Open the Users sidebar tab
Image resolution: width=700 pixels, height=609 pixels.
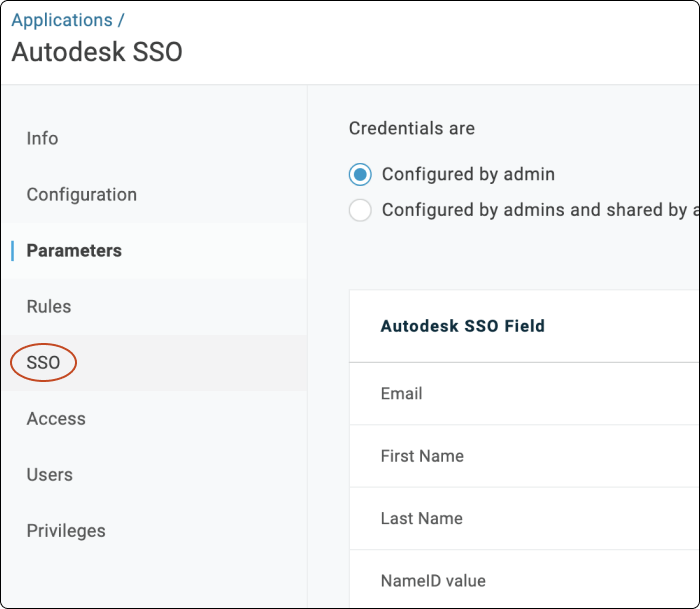[50, 475]
